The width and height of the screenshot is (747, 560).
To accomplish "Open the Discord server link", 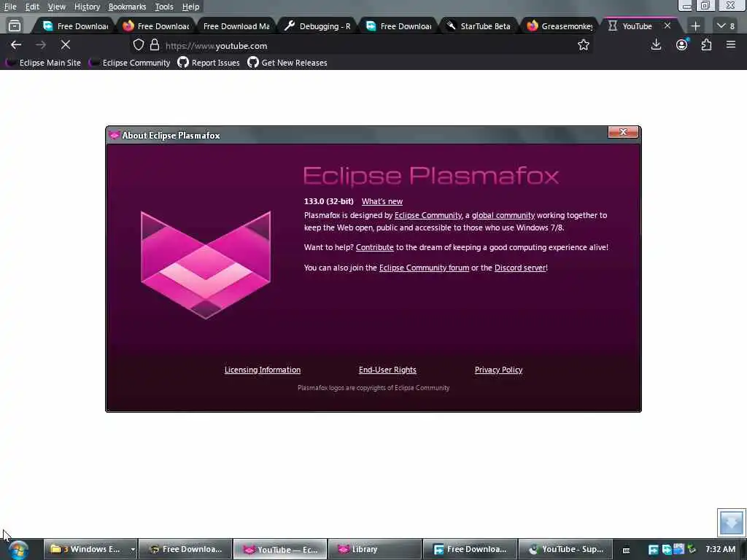I will 520,268.
